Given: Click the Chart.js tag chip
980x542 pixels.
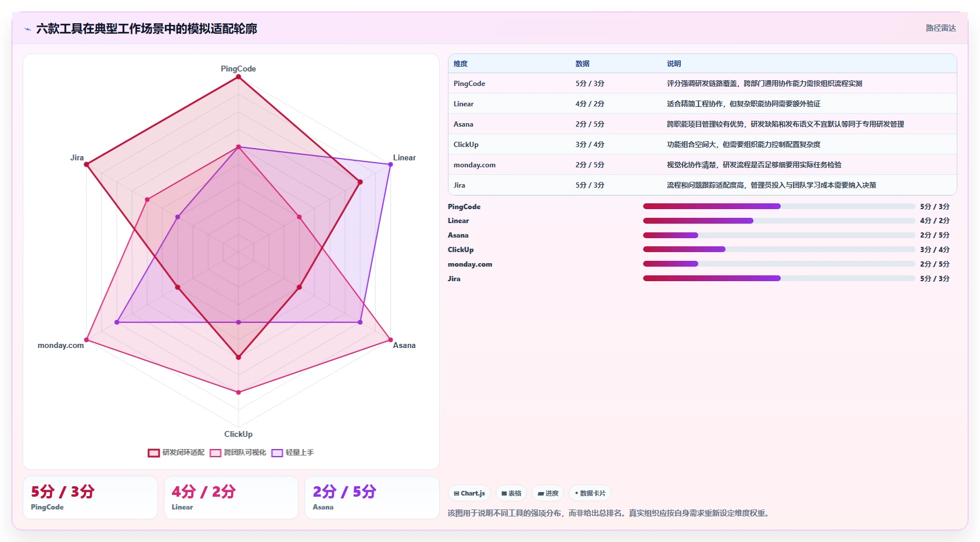Looking at the screenshot, I should pos(469,493).
